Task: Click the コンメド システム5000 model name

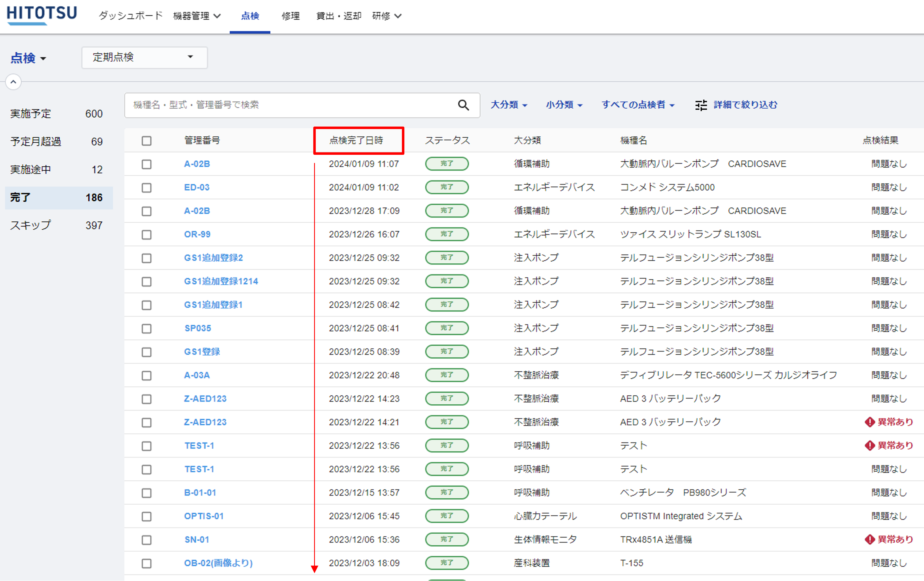Action: tap(667, 187)
